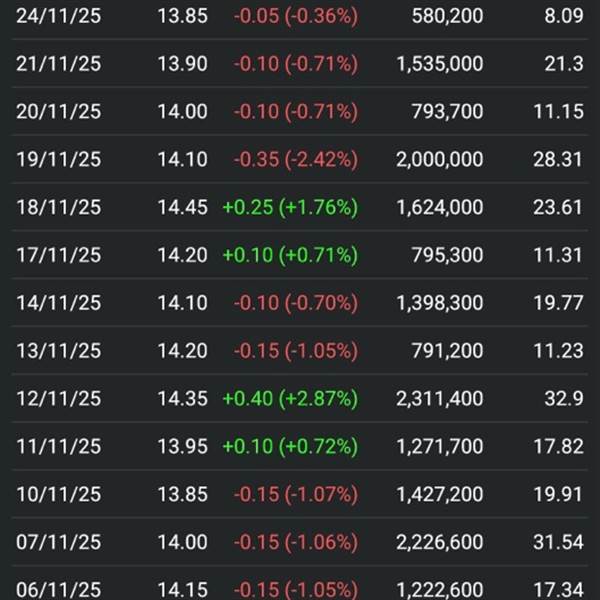
Task: Select the 14/11/25 date cell
Action: [x=58, y=303]
